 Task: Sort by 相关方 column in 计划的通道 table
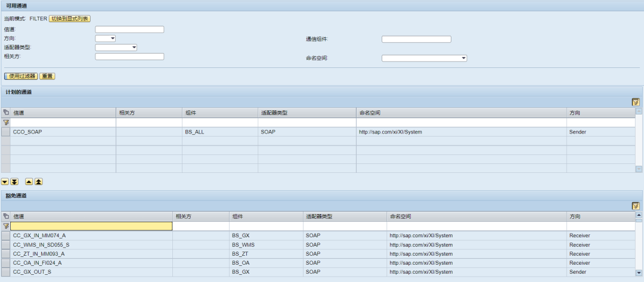coord(149,113)
